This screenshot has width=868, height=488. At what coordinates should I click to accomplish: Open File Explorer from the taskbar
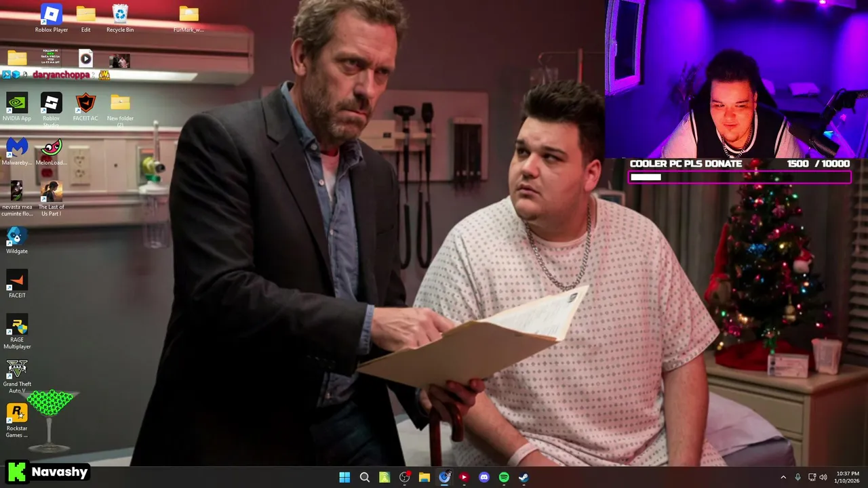point(425,477)
